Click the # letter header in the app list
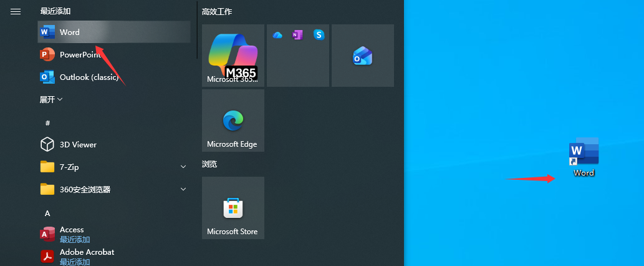Screen dimensions: 644x266 click(x=47, y=123)
